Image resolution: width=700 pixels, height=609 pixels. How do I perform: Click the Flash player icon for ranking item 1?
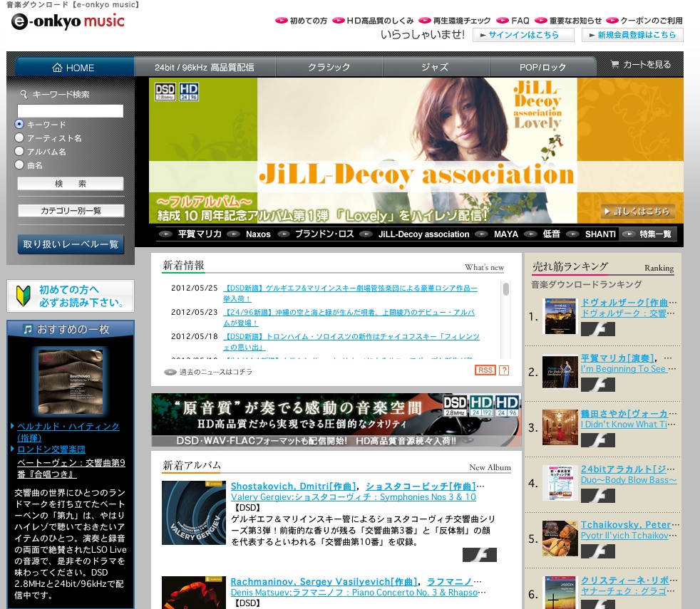(597, 329)
